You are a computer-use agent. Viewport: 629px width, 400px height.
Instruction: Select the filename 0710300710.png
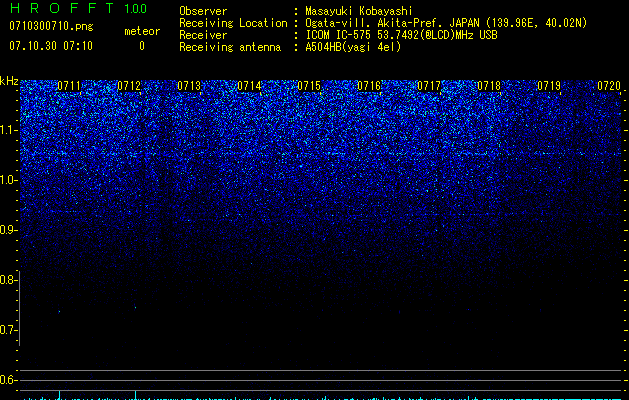tap(51, 27)
